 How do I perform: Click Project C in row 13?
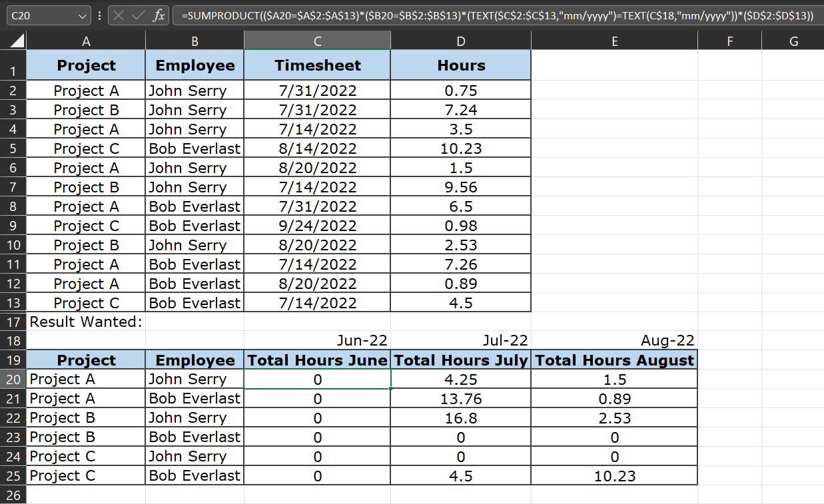pos(86,303)
